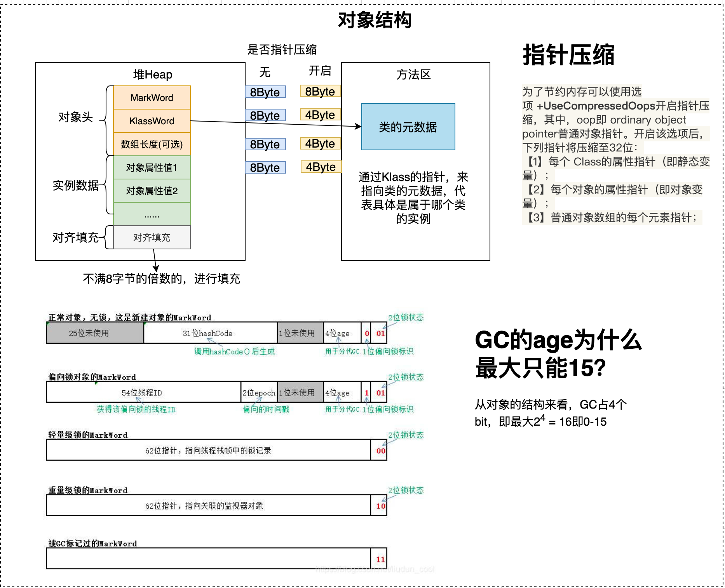Click the 偏向锁对象的MarkWord title
Viewport: 725px width, 588px height.
pyautogui.click(x=92, y=377)
